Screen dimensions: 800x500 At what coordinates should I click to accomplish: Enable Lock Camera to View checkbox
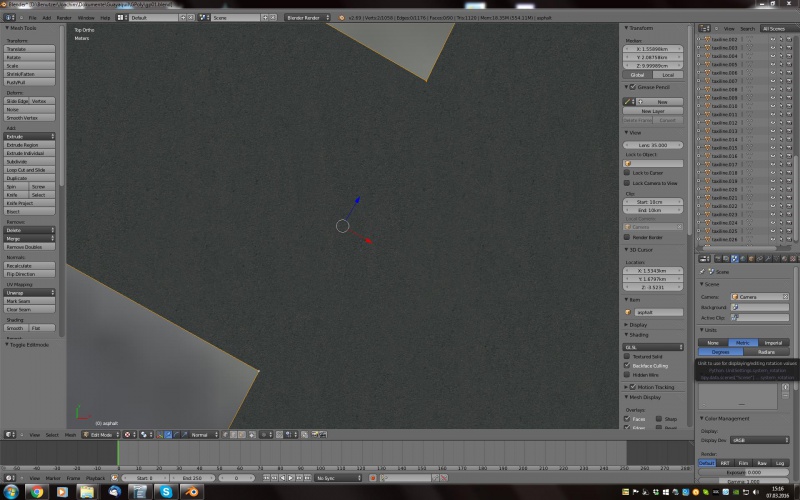point(627,183)
